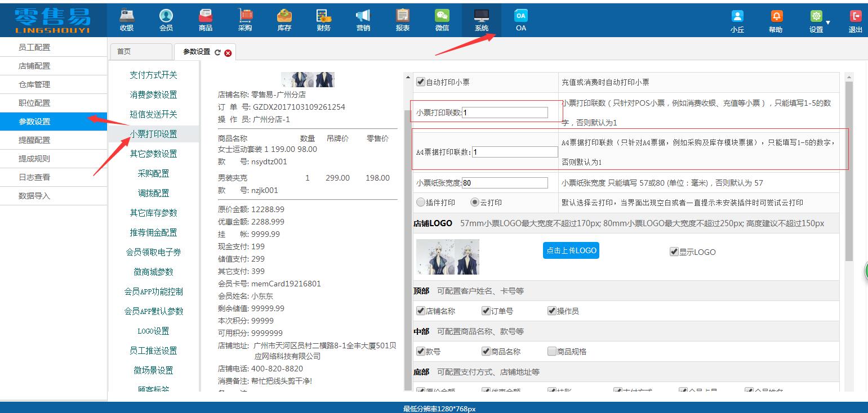Open the 财务 (Finance) module

coord(323,19)
